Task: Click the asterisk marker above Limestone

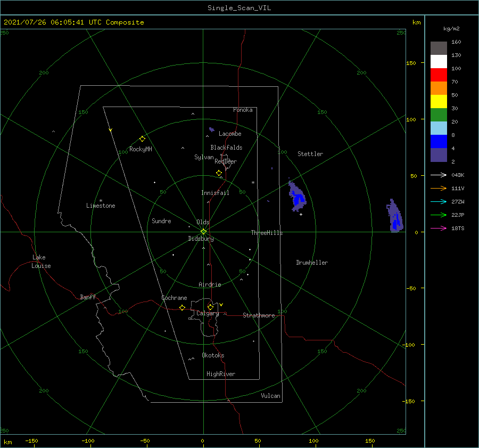Action: (101, 201)
